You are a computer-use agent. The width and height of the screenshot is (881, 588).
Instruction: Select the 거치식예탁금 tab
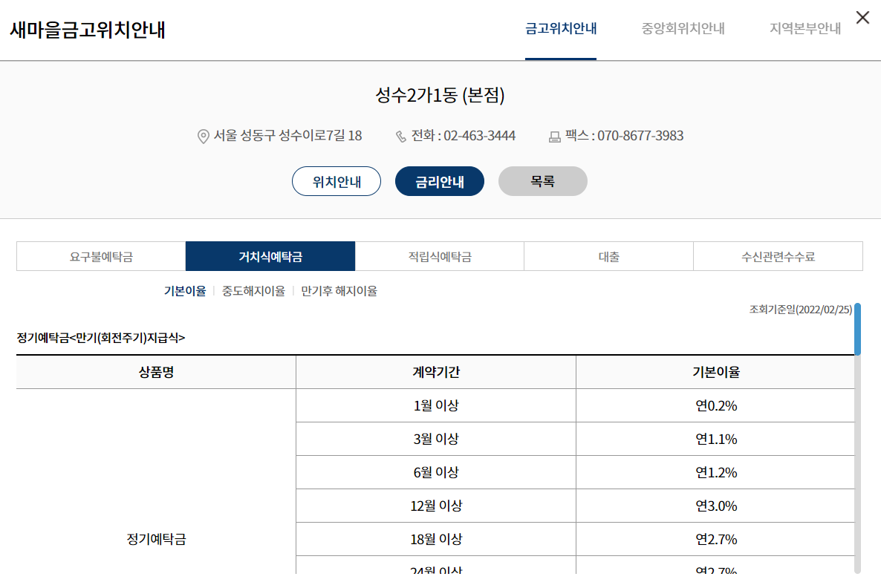pos(270,257)
